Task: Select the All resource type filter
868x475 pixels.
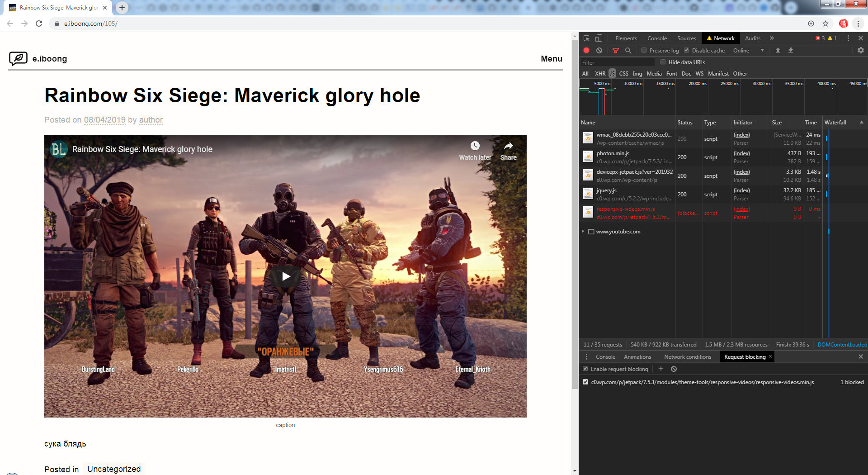Action: [585, 73]
